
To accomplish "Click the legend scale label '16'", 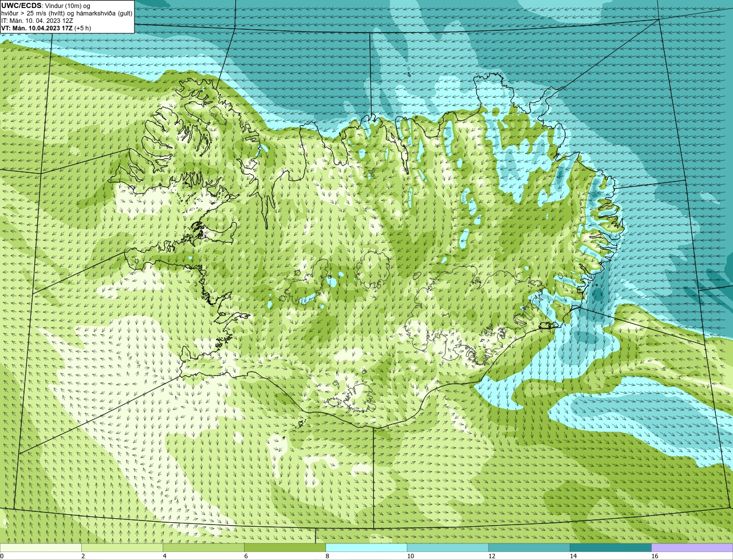I will 655,556.
